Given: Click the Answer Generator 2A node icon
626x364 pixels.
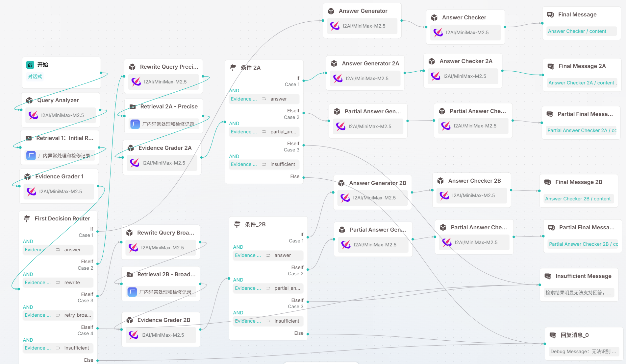Looking at the screenshot, I should (334, 63).
